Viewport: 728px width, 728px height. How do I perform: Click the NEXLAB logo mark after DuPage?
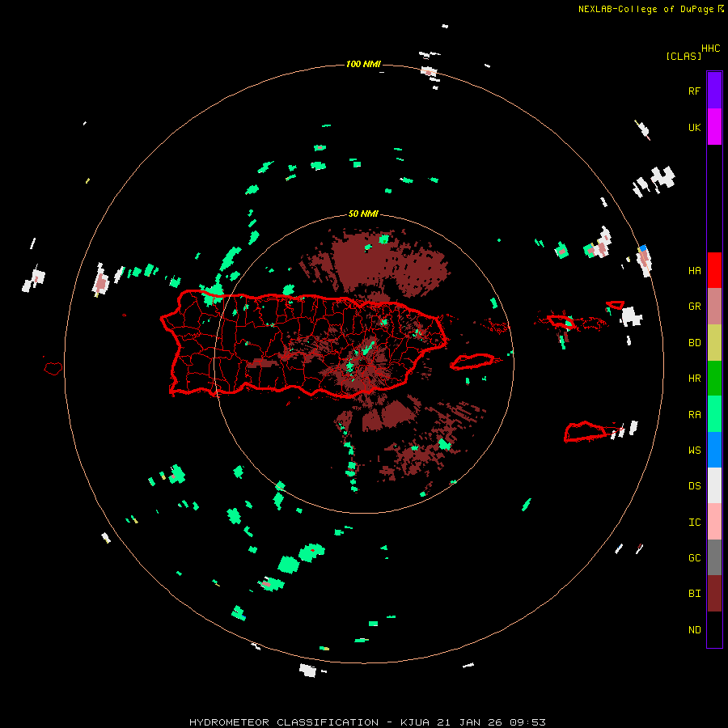tap(721, 8)
